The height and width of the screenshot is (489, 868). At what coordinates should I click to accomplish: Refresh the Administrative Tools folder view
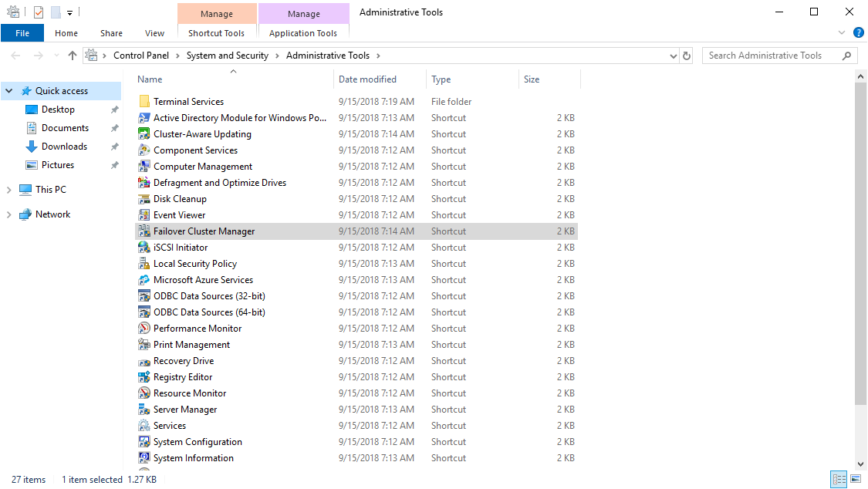click(x=687, y=56)
